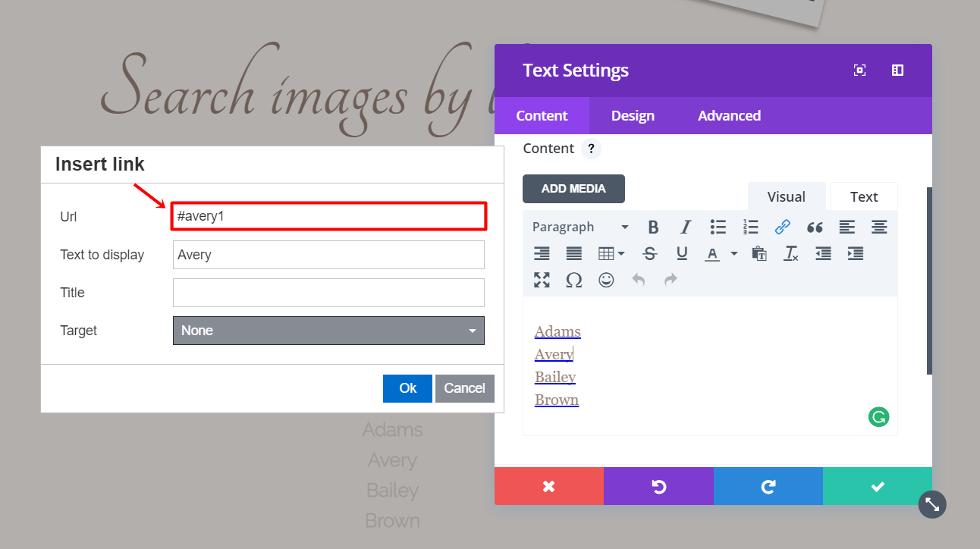Apply bold formatting in the editor toolbar
This screenshot has width=980, height=549.
(653, 227)
